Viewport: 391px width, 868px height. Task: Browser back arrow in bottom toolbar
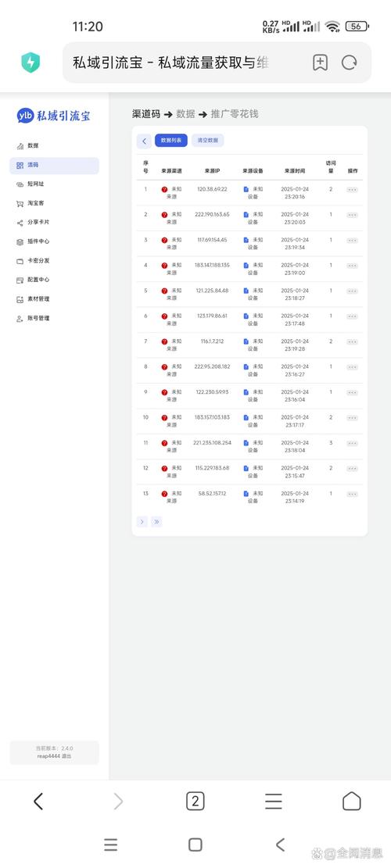38,801
